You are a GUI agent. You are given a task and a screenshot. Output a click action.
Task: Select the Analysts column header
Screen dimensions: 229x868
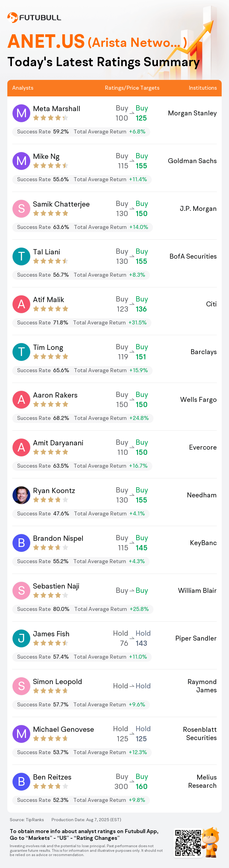[23, 88]
